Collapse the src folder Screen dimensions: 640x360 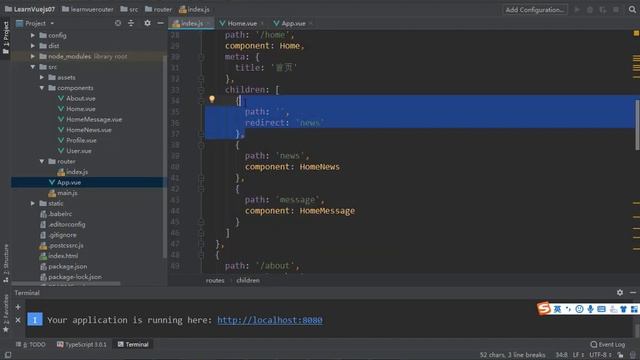click(x=33, y=67)
